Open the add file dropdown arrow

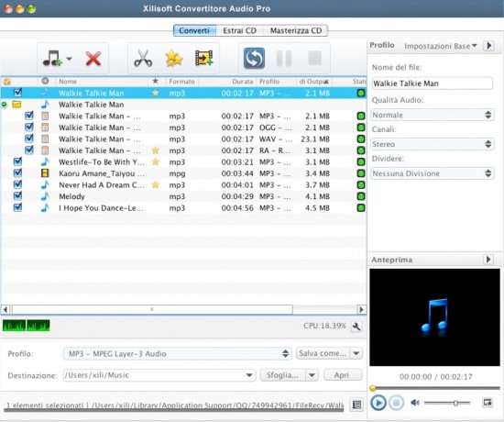click(69, 59)
